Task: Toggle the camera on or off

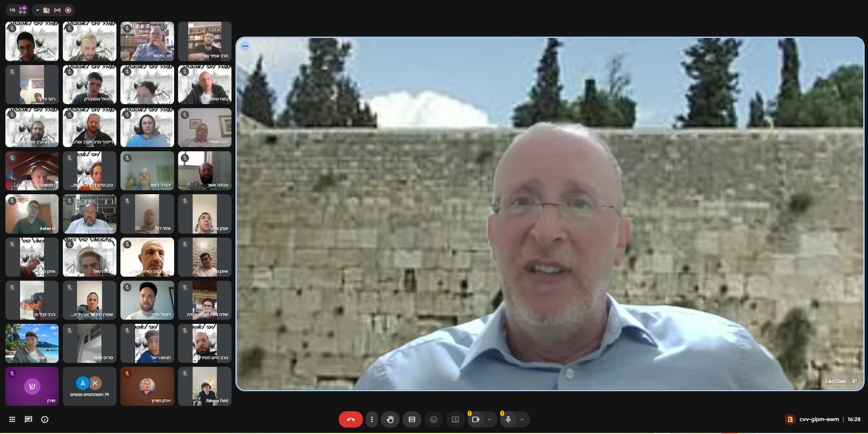Action: (476, 419)
